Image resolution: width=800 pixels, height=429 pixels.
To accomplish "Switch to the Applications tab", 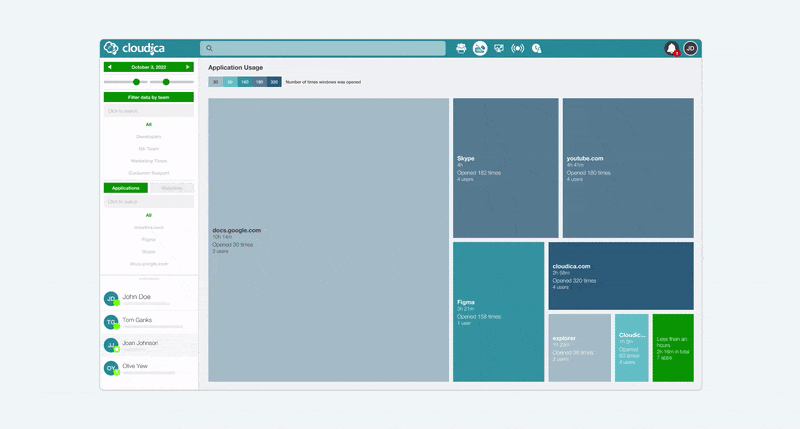I will click(126, 188).
